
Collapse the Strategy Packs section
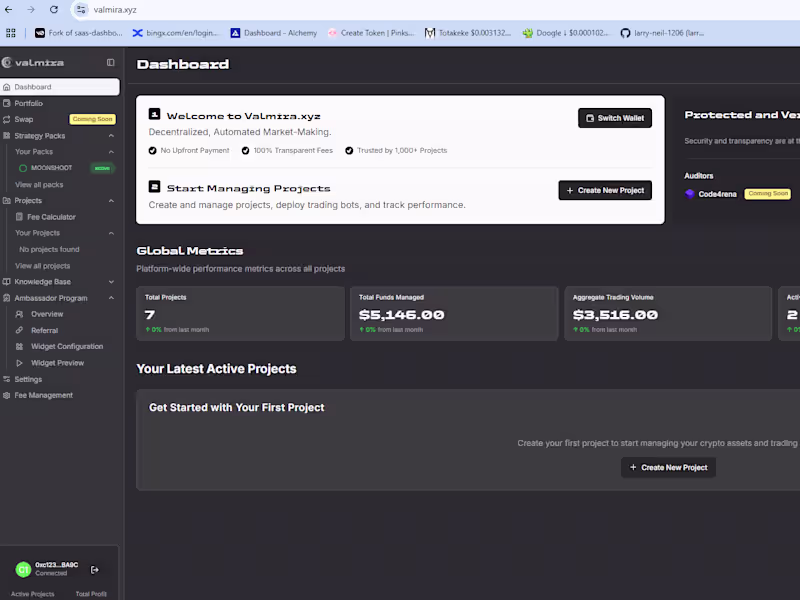click(x=113, y=135)
